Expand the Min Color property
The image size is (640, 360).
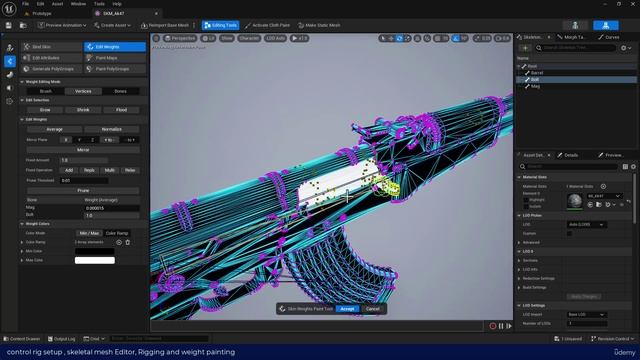click(x=22, y=251)
